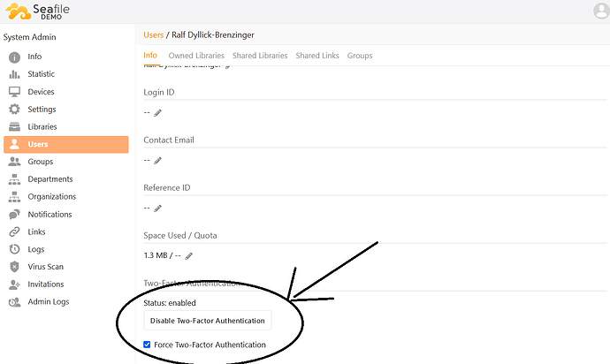The width and height of the screenshot is (610, 364).
Task: Edit Login ID with pencil icon
Action: pos(157,113)
